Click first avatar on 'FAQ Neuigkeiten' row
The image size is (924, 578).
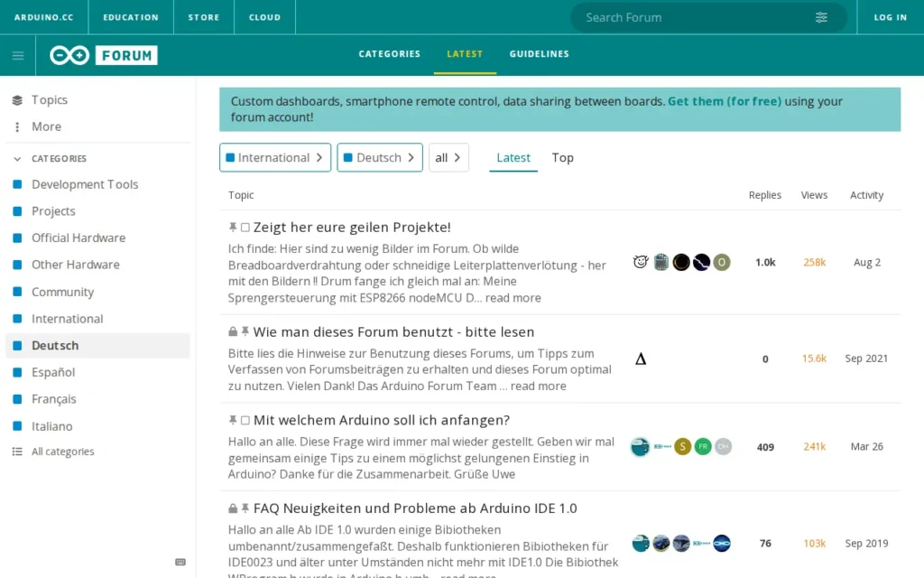click(x=641, y=543)
